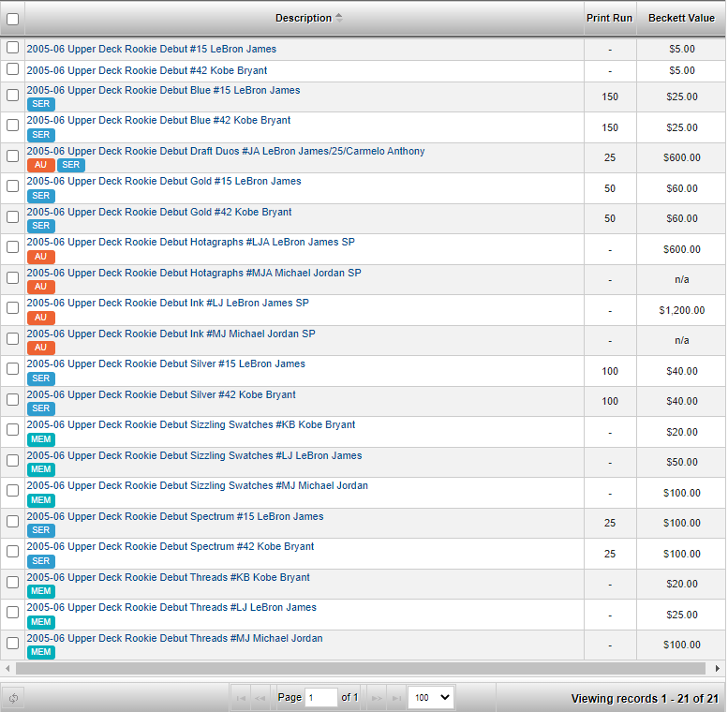Screen dimensions: 728x712
Task: Click AU badge under Hotagraphs #LJA LeBron James
Action: [x=41, y=257]
